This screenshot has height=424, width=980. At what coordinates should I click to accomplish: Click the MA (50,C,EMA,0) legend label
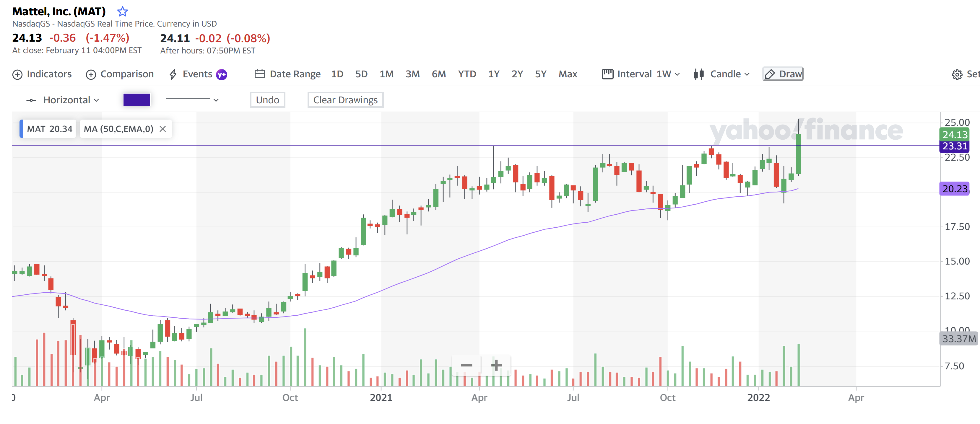click(119, 129)
